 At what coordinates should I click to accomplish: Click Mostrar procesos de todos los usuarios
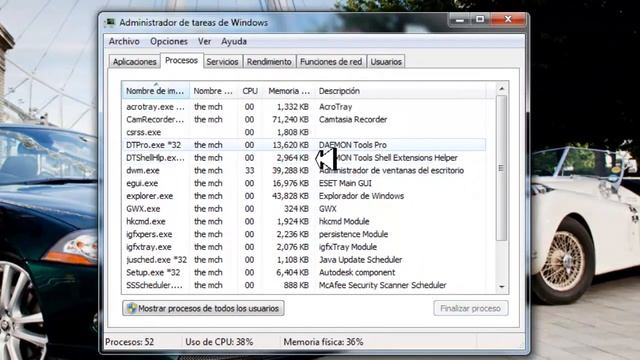[x=203, y=308]
